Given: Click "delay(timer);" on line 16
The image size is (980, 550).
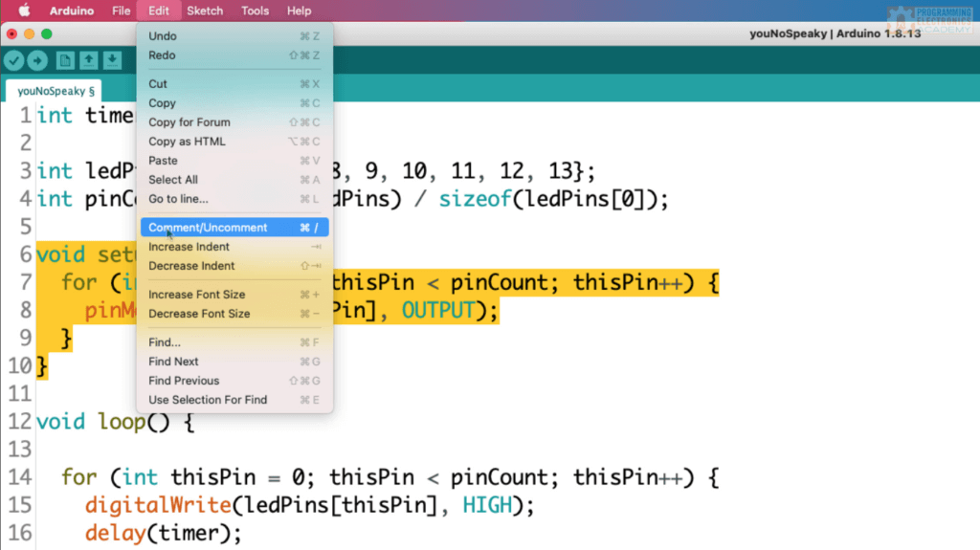Looking at the screenshot, I should (163, 533).
